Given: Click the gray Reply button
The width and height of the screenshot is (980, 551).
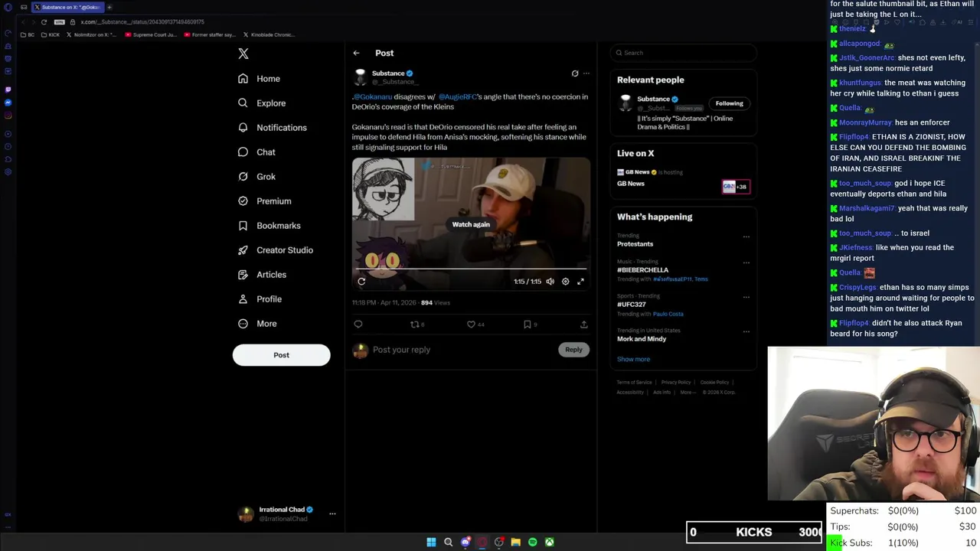Looking at the screenshot, I should [x=573, y=350].
